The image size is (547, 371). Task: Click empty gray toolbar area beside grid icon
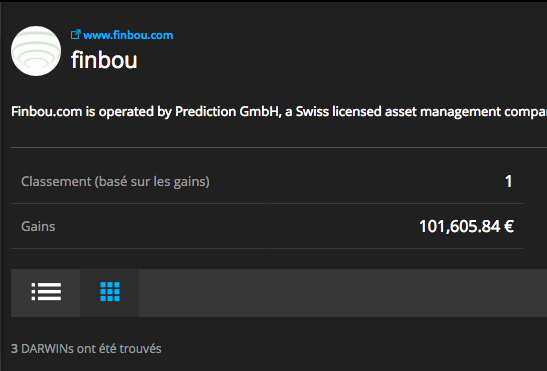(343, 293)
